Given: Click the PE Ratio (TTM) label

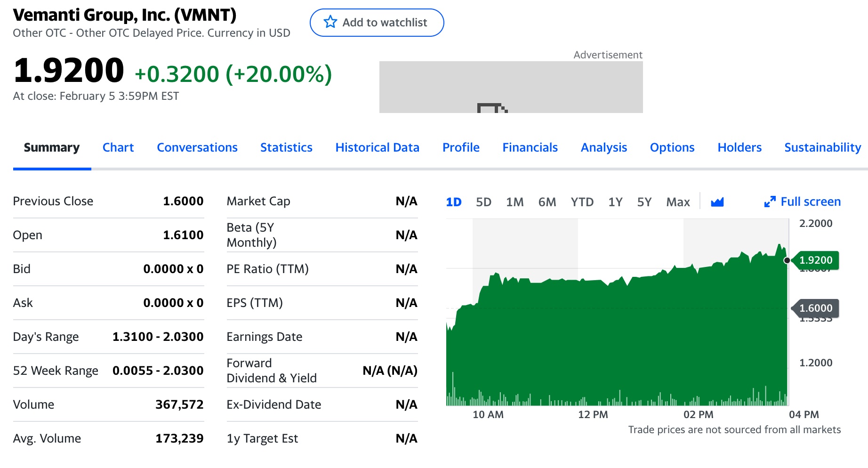Looking at the screenshot, I should tap(267, 269).
